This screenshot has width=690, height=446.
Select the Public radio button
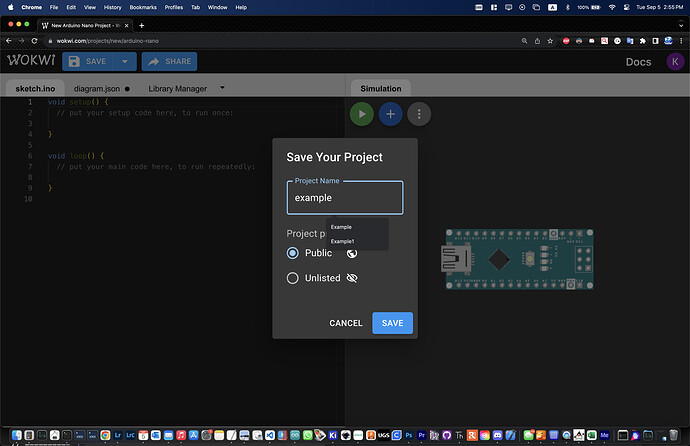(293, 253)
